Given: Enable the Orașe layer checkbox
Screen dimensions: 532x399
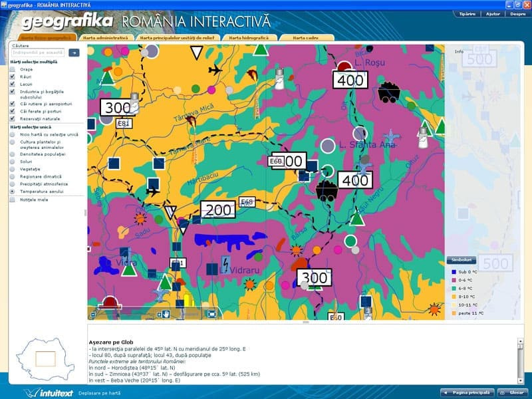Looking at the screenshot, I should (13, 69).
